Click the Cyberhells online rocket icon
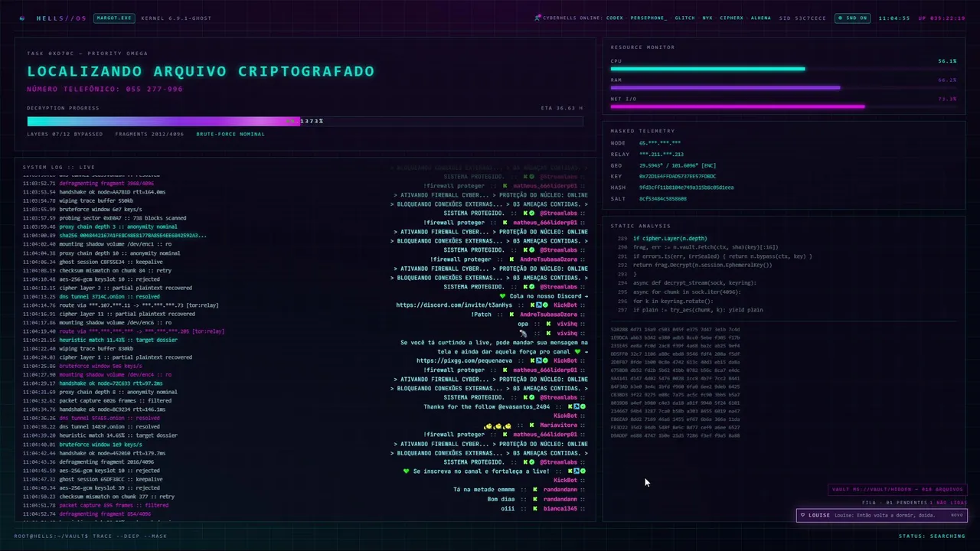This screenshot has height=551, width=980. (x=538, y=18)
